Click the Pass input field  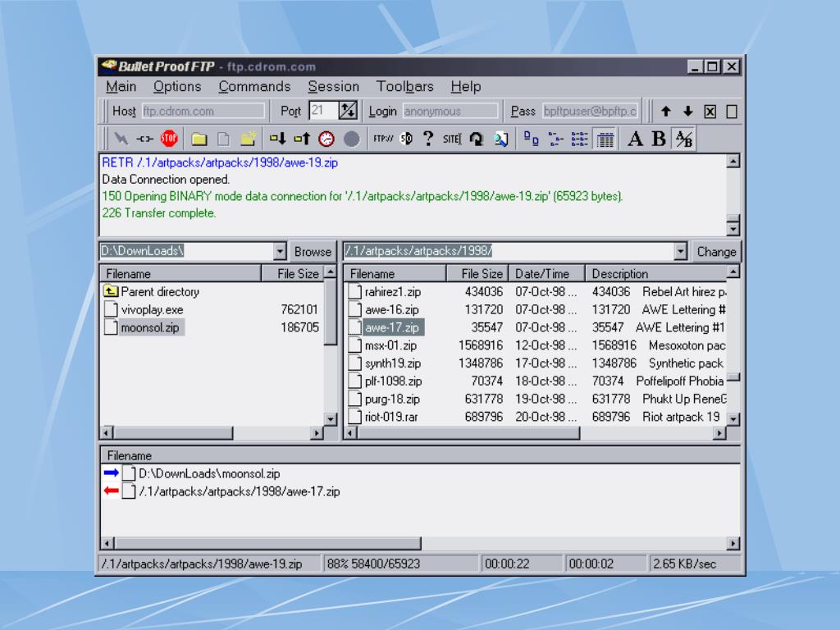tap(591, 111)
